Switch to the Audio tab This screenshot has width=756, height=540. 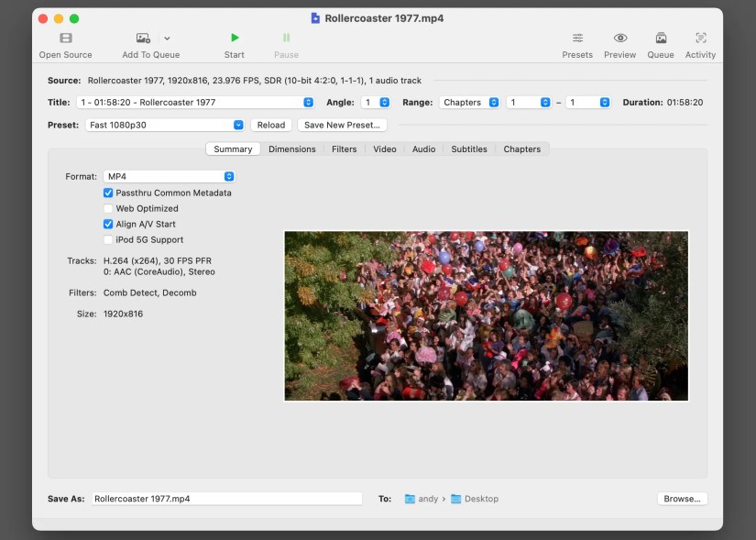click(x=423, y=149)
